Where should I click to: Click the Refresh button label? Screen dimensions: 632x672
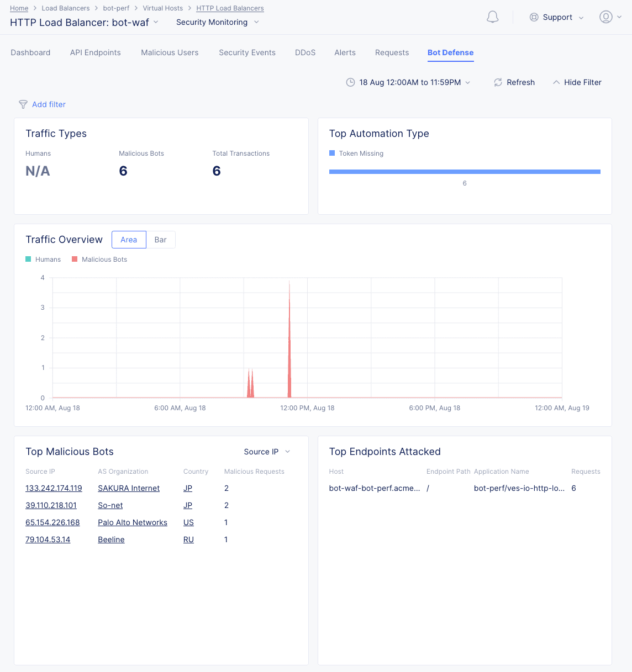[x=520, y=82]
